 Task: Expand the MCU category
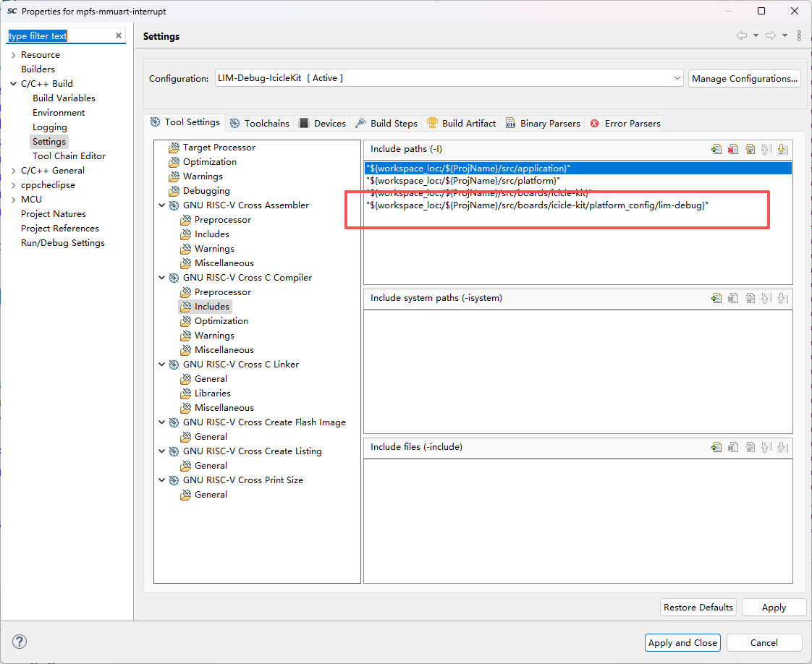tap(14, 200)
